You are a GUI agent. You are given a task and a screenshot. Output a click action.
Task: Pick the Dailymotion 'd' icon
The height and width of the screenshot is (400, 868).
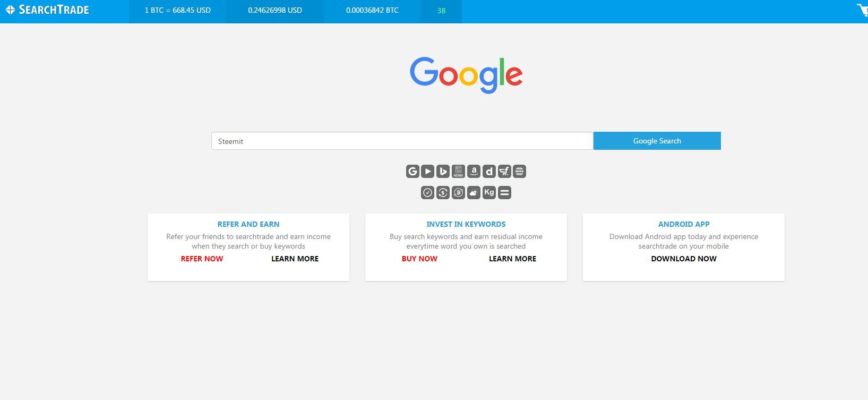pos(489,171)
